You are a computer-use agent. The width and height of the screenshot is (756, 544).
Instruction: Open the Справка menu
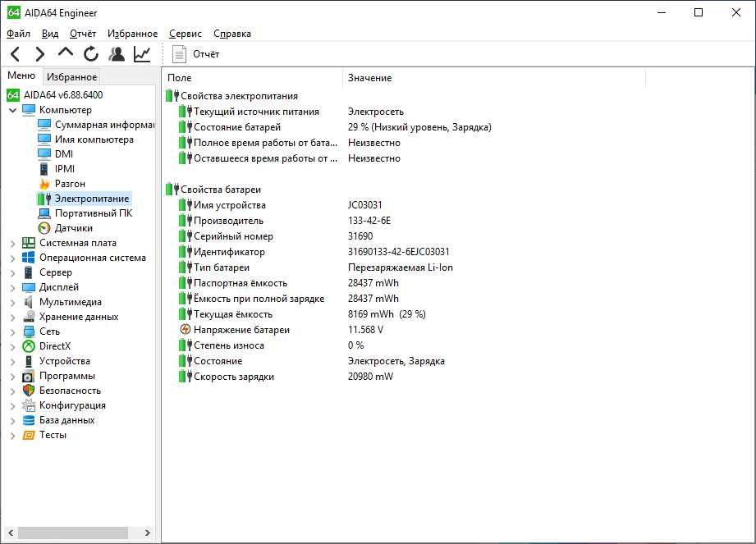coord(232,34)
